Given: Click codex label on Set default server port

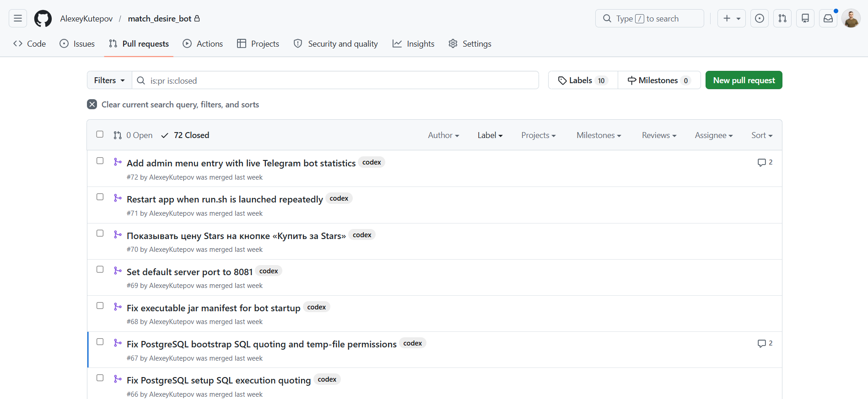Looking at the screenshot, I should [269, 271].
